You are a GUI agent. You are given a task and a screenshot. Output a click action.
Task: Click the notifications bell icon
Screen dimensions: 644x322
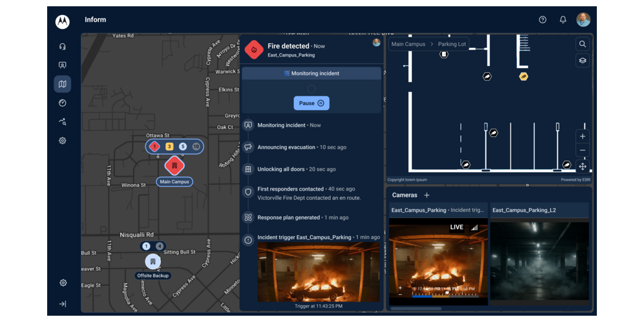point(563,19)
